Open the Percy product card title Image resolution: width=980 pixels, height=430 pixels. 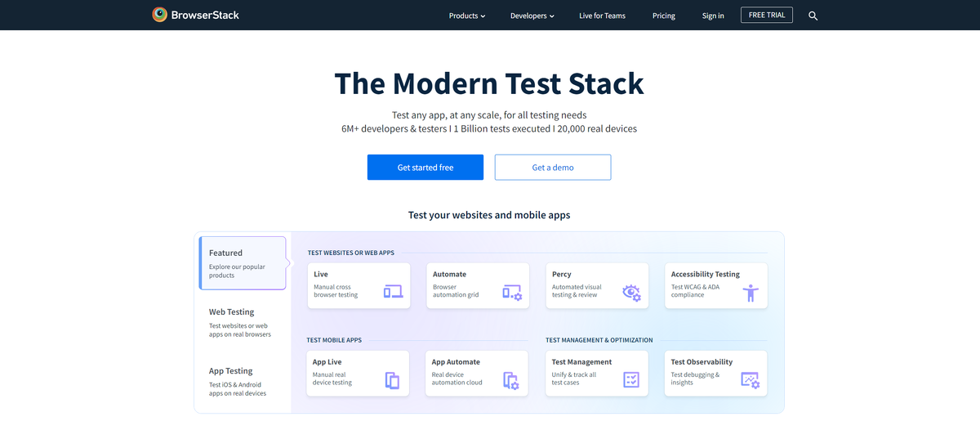click(562, 274)
